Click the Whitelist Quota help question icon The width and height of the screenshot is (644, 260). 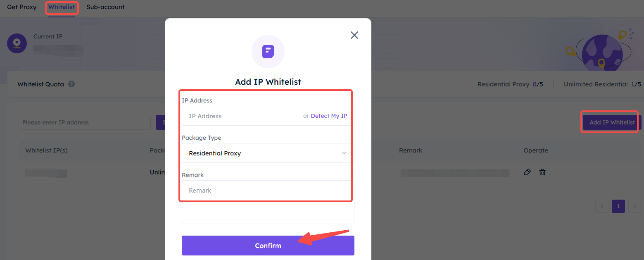[x=71, y=84]
